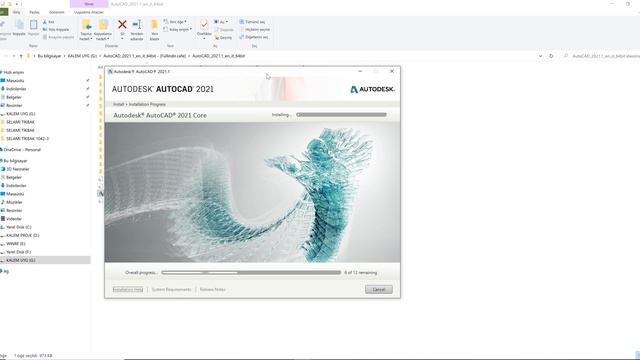Click Kısayolu yapıştır in the ribbon
The height and width of the screenshot is (360, 640).
58,37
